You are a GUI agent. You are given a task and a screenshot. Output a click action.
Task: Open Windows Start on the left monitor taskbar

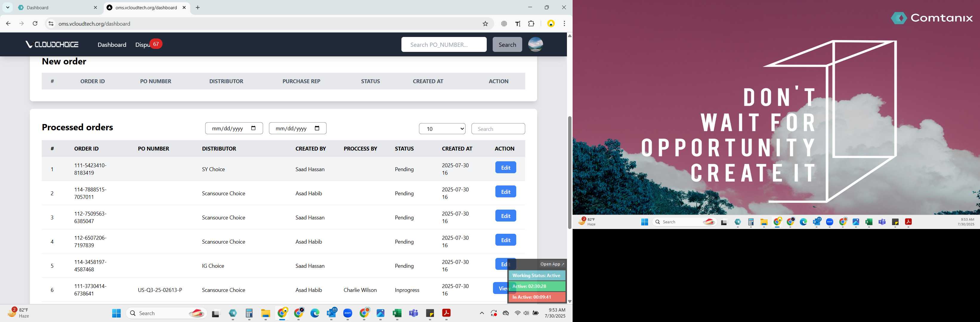click(116, 313)
